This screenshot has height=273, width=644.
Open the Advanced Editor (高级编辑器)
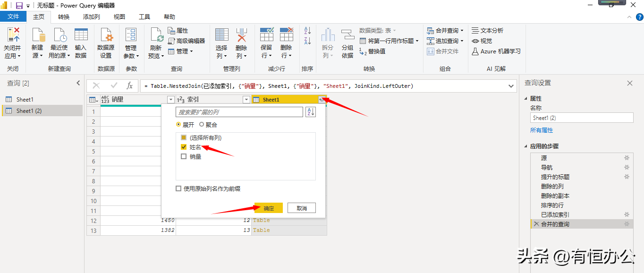[186, 41]
